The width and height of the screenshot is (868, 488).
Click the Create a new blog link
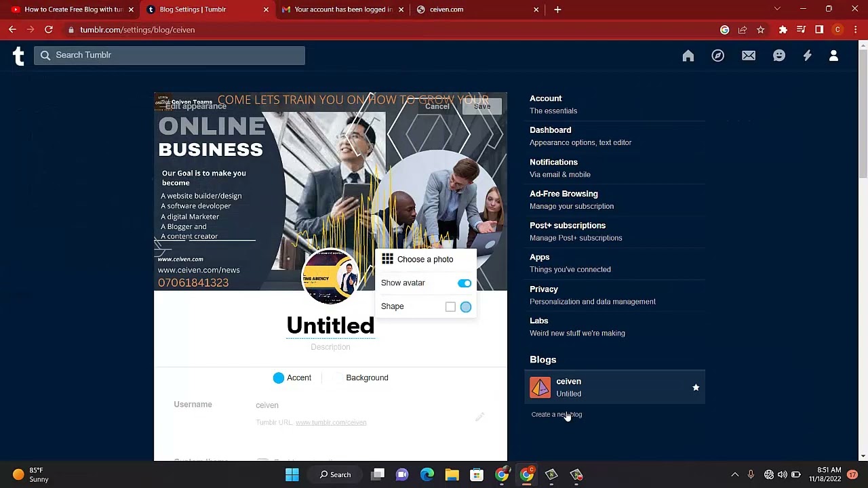[x=557, y=414]
